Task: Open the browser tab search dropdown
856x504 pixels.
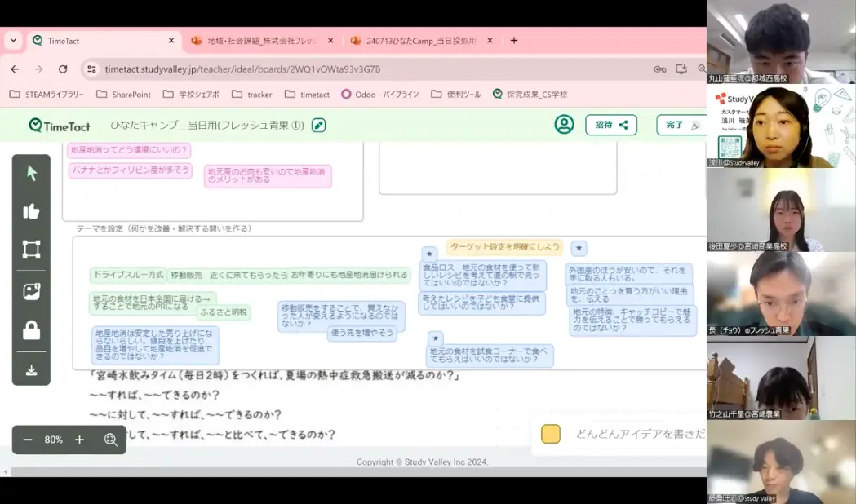Action: pos(13,40)
